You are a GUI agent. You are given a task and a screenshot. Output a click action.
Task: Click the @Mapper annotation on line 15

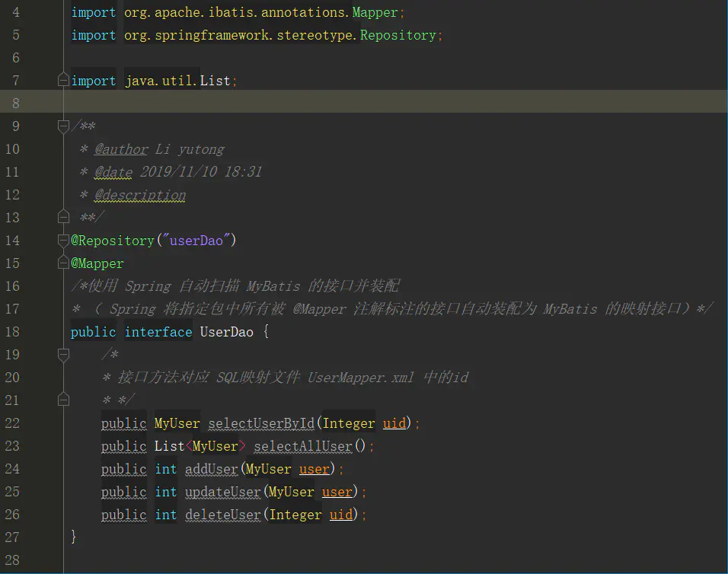coord(97,263)
